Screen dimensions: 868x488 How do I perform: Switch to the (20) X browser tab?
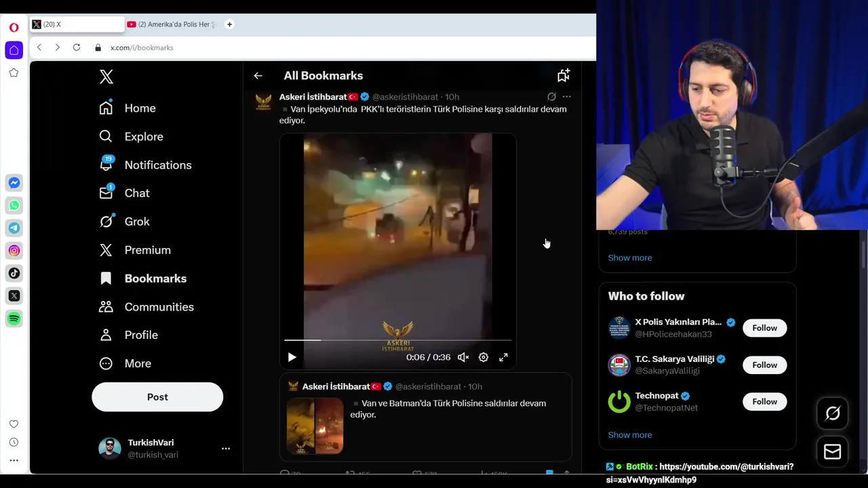coord(77,24)
